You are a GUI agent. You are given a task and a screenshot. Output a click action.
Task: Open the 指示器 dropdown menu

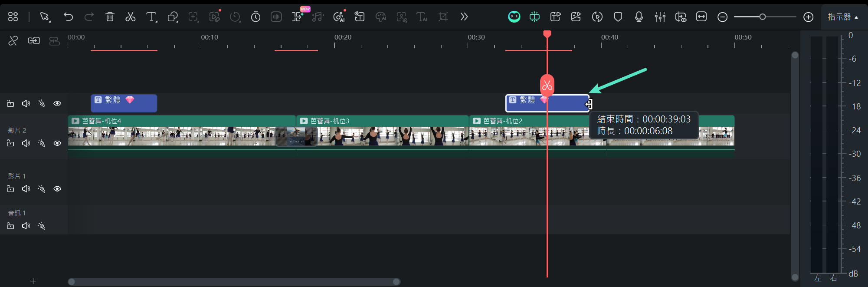(x=842, y=17)
